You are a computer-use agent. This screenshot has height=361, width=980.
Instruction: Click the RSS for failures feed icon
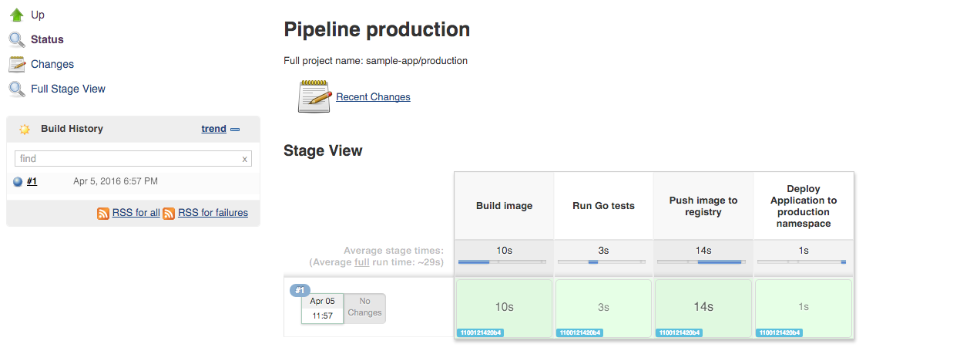[x=169, y=213]
